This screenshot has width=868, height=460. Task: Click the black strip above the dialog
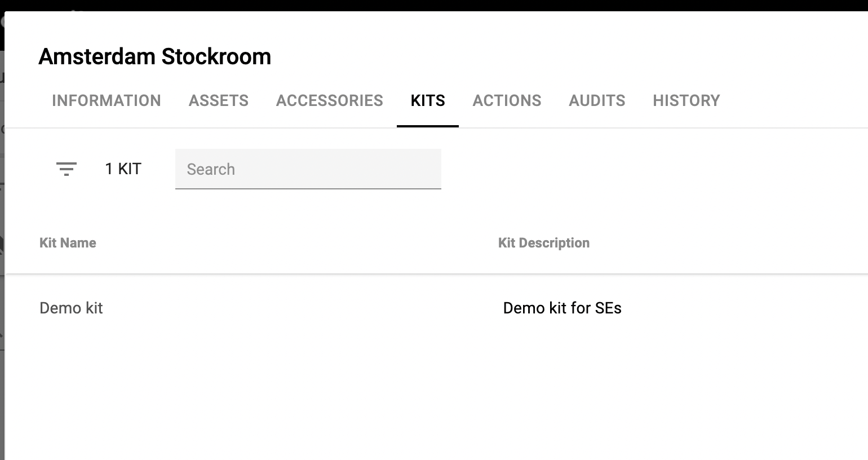coord(434,5)
